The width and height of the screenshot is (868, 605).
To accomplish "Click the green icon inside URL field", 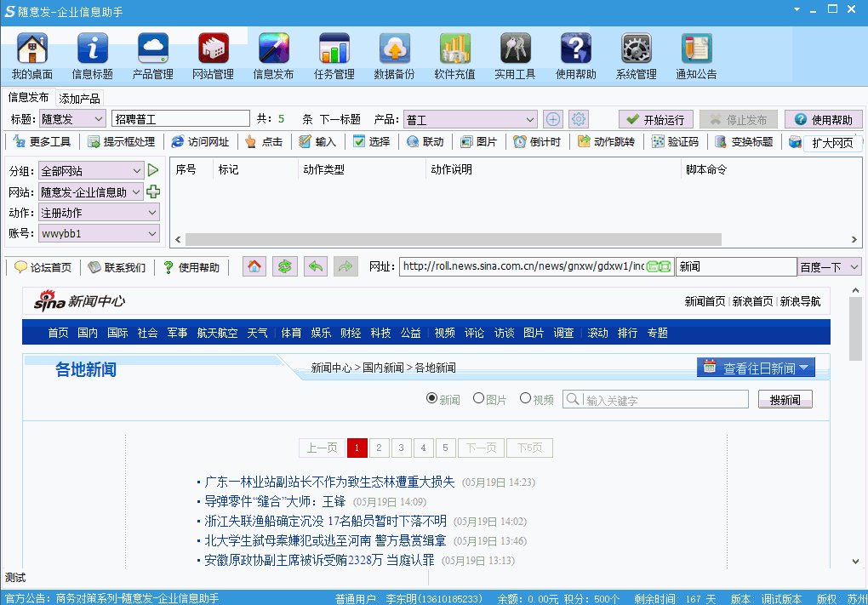I will (x=659, y=267).
